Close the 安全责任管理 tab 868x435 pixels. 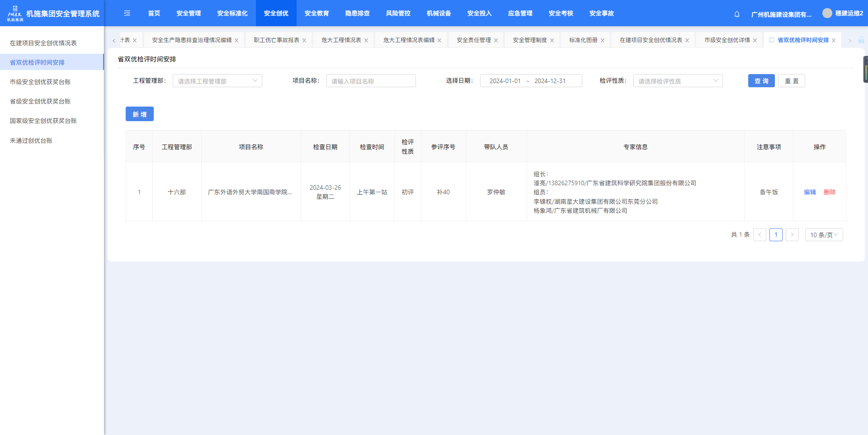496,41
